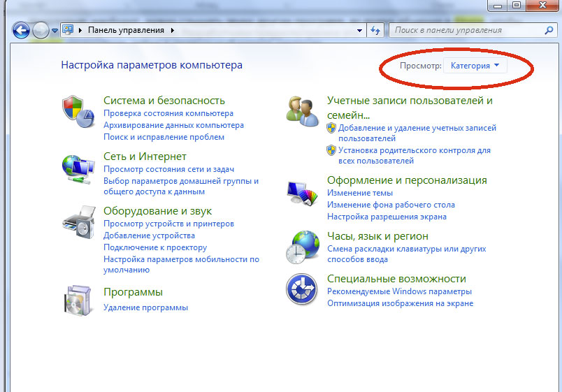Expand the address bar history dropdown arrow
Screen dimensions: 562x392
point(360,31)
